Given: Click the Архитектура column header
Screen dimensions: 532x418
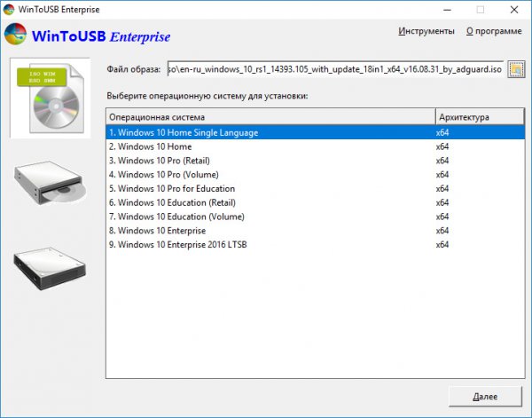Looking at the screenshot, I should click(477, 117).
